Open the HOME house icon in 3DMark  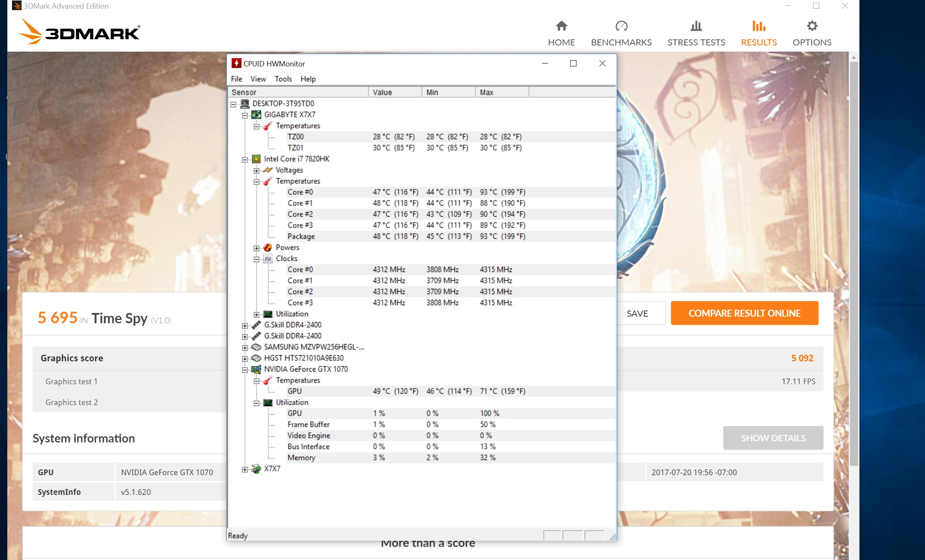(561, 26)
